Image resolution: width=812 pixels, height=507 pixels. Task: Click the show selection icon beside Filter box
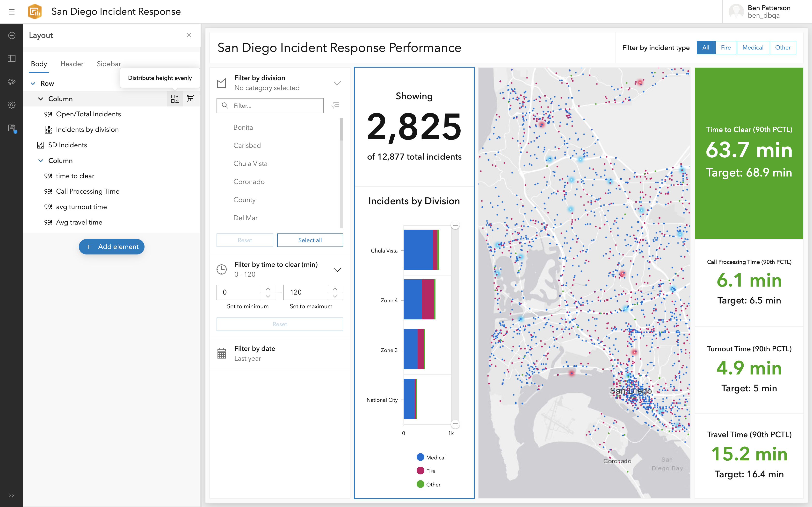335,106
